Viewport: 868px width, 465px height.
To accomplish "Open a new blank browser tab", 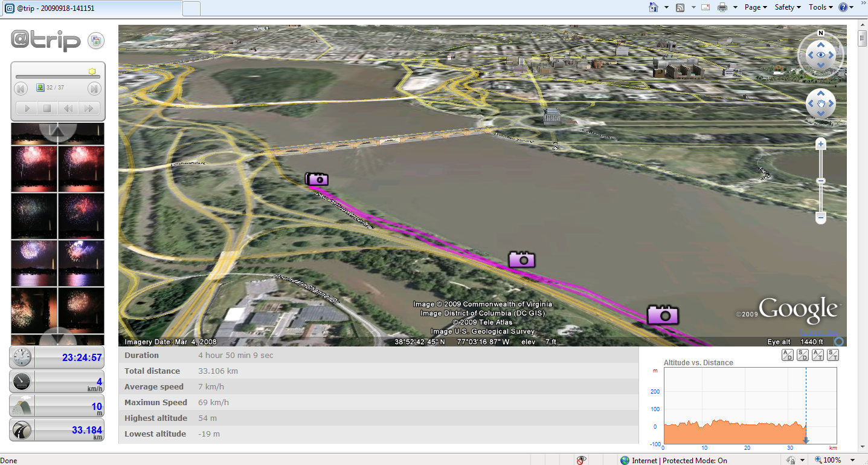I will (191, 8).
